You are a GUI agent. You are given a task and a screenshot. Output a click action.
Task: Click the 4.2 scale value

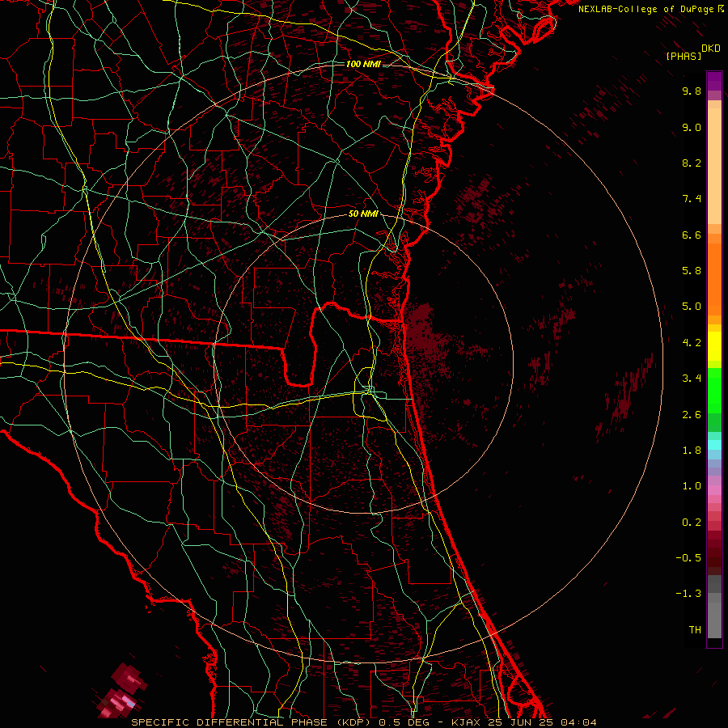click(x=692, y=343)
